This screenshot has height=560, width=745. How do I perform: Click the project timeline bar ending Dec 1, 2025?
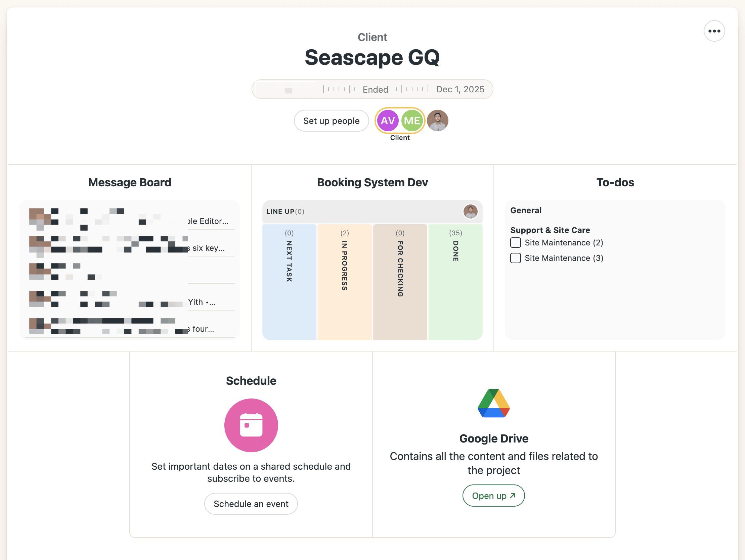(x=372, y=89)
